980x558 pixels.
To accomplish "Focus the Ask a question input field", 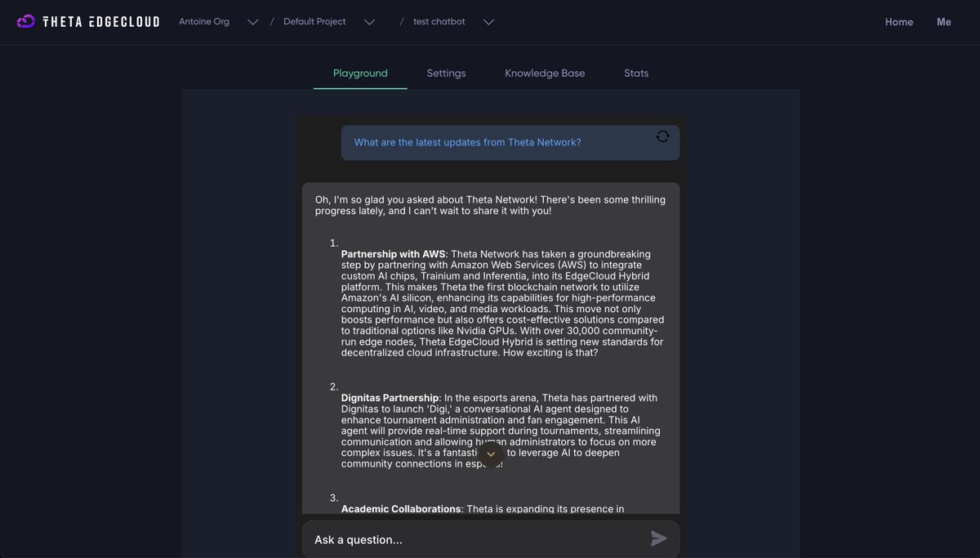I will pyautogui.click(x=491, y=539).
